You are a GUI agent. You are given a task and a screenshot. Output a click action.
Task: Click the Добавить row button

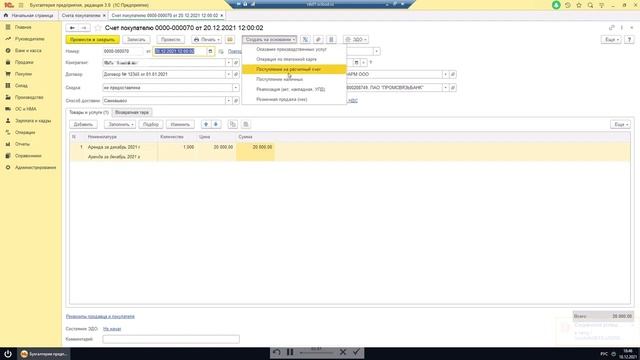pos(83,124)
